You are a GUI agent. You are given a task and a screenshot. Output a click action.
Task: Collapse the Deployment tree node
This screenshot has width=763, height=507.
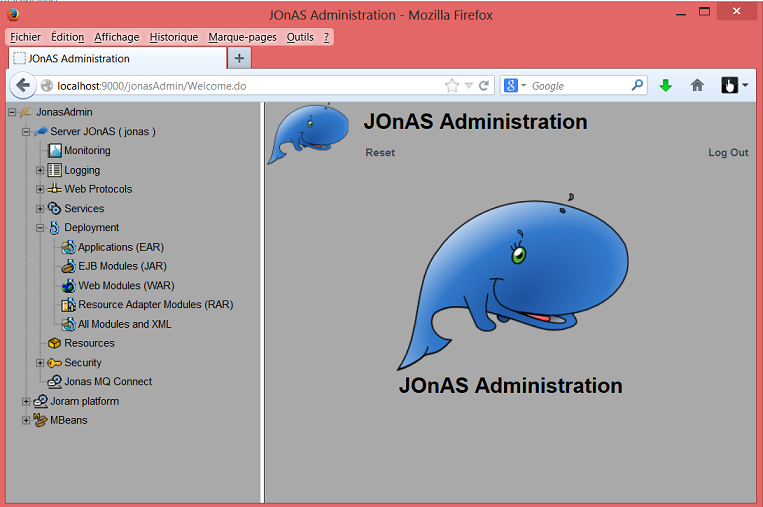tap(40, 228)
